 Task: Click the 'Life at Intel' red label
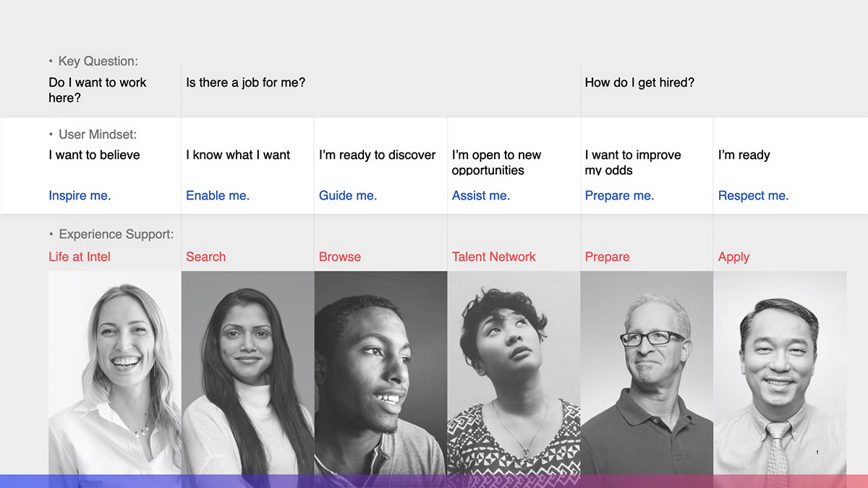click(80, 257)
